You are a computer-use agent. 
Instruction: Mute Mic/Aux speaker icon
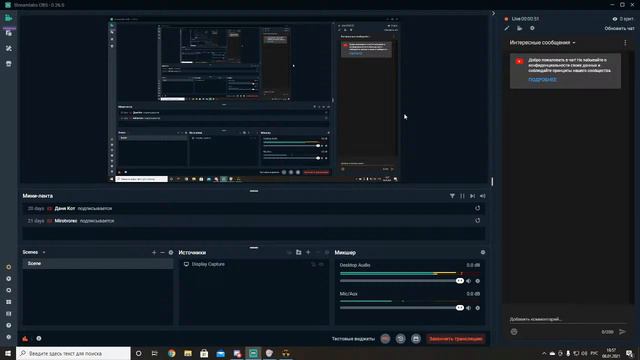[x=469, y=308]
